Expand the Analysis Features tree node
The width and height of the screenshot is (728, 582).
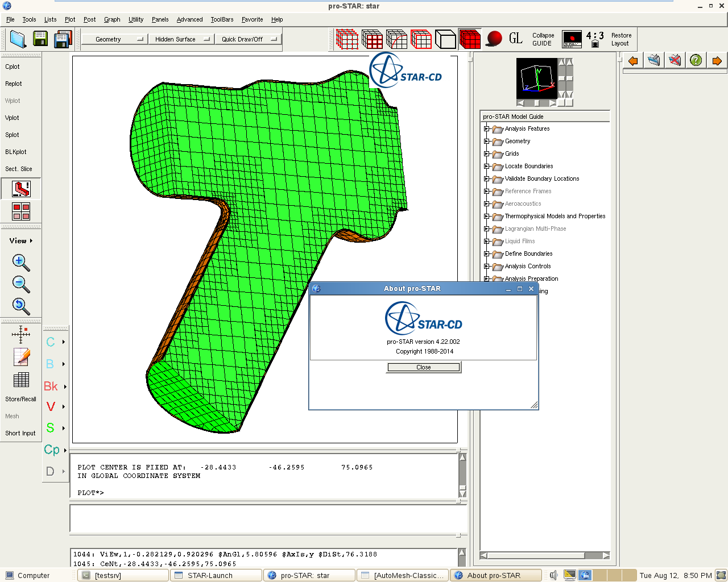click(x=487, y=129)
